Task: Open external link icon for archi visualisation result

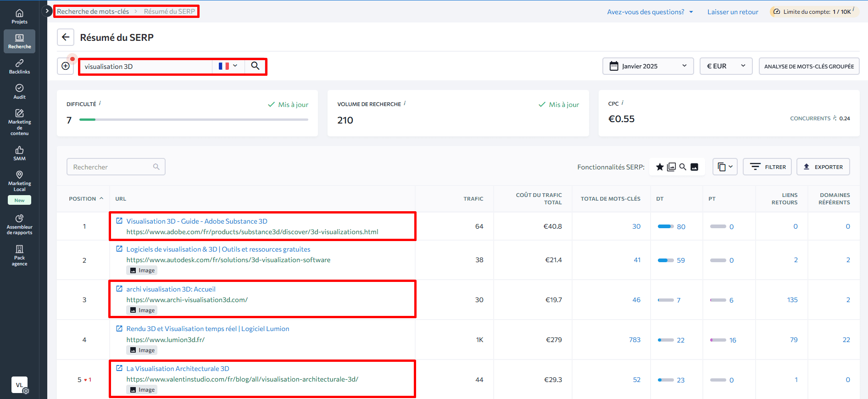Action: [x=119, y=289]
